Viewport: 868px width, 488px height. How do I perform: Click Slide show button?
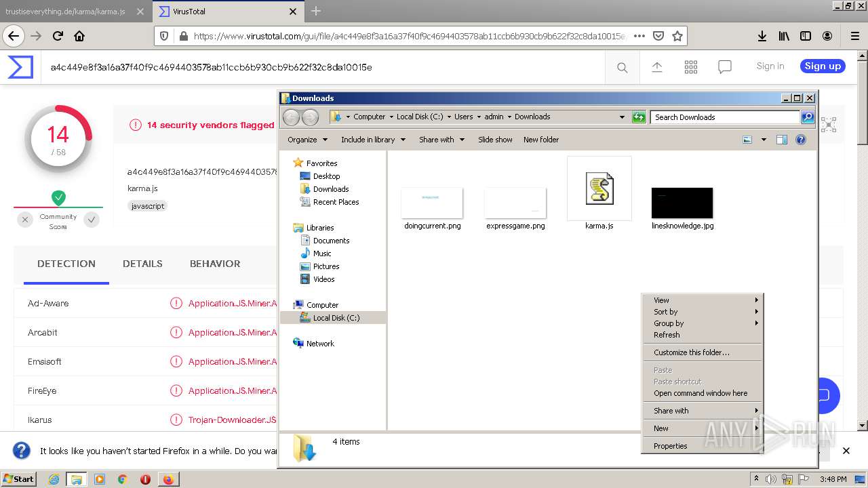pos(495,140)
